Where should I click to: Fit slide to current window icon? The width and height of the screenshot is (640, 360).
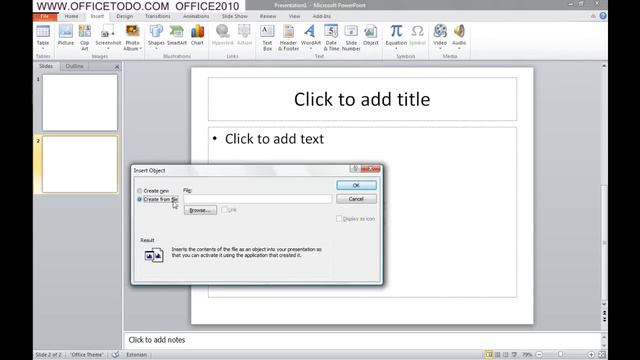[x=602, y=355]
